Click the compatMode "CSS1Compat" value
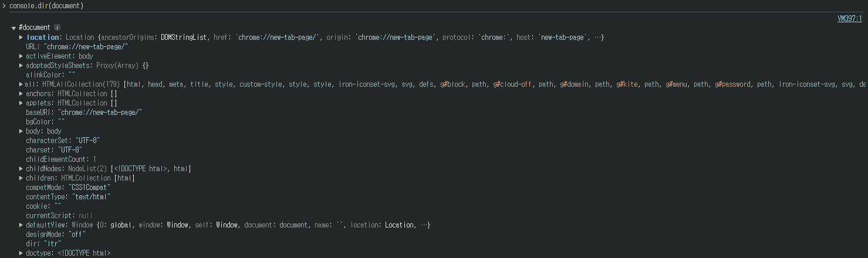 [90, 188]
